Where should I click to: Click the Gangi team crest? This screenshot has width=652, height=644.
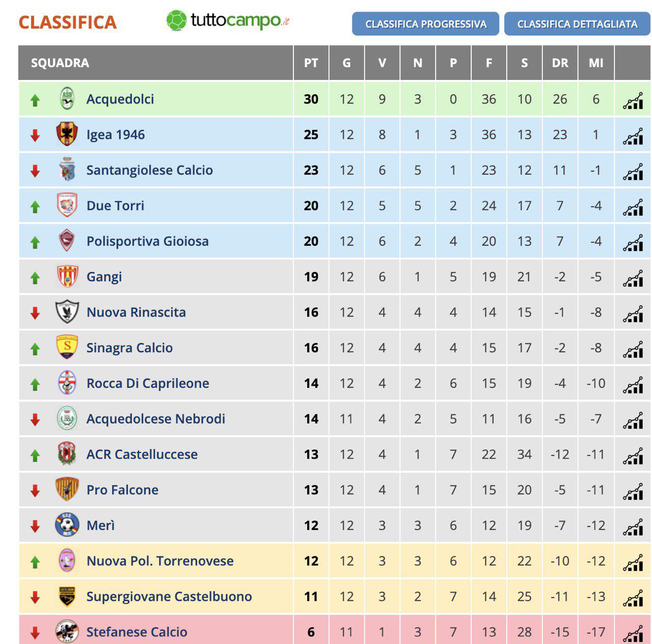tap(67, 276)
